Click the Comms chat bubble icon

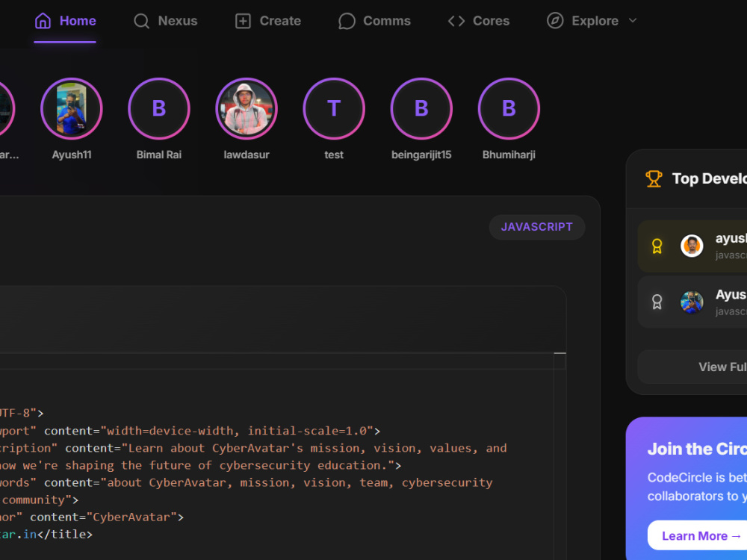[x=347, y=21]
